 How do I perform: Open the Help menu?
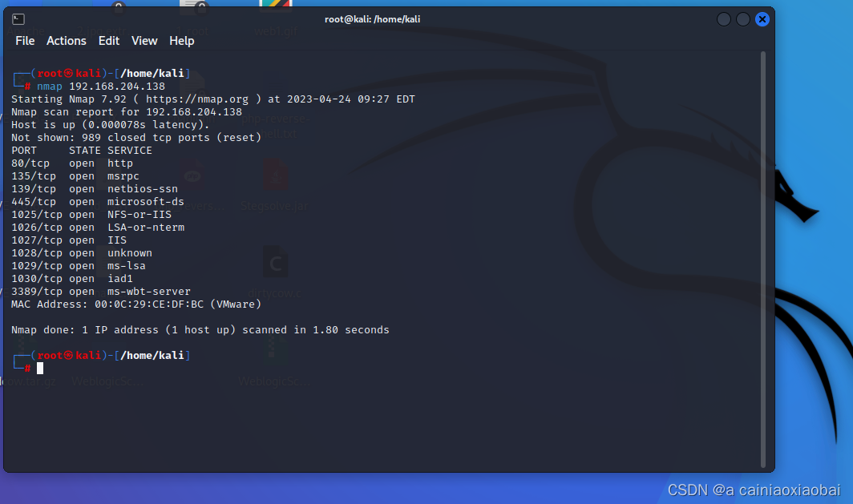182,41
